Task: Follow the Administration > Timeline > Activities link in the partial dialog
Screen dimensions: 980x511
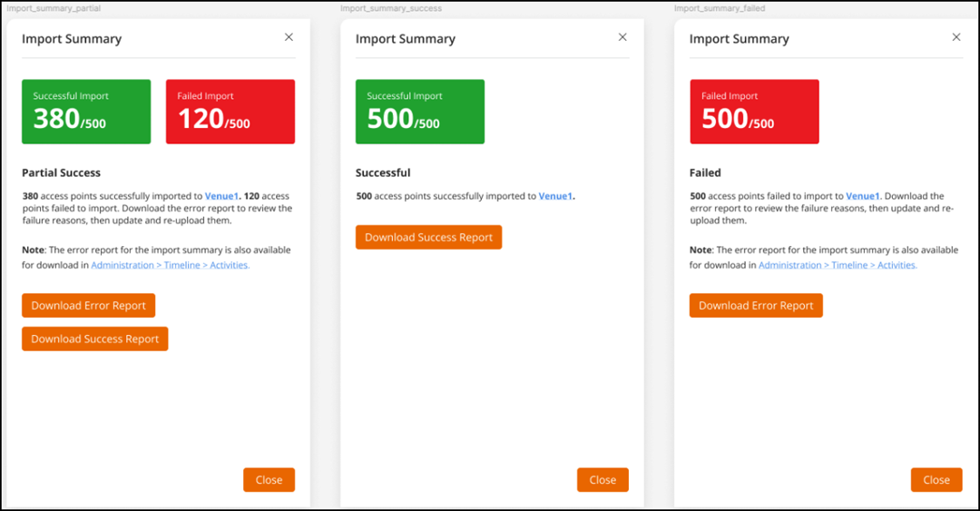Action: coord(170,265)
